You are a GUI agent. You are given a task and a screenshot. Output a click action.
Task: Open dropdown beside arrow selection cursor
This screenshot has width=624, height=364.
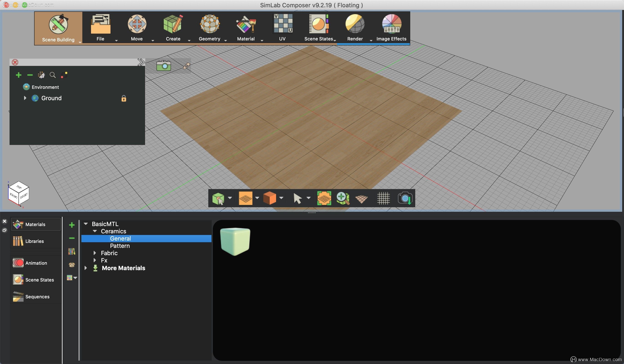[309, 198]
